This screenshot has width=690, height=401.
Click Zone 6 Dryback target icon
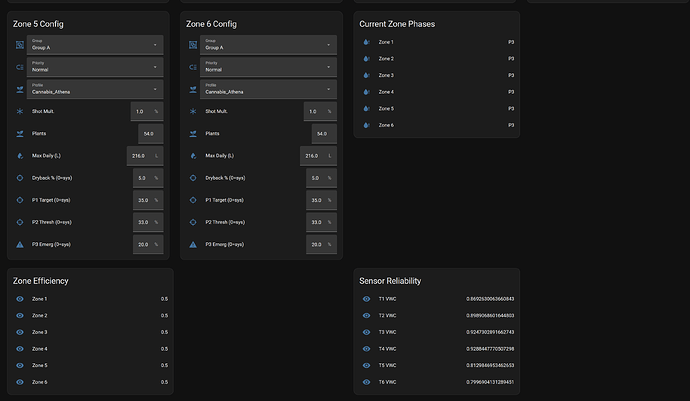click(x=193, y=178)
